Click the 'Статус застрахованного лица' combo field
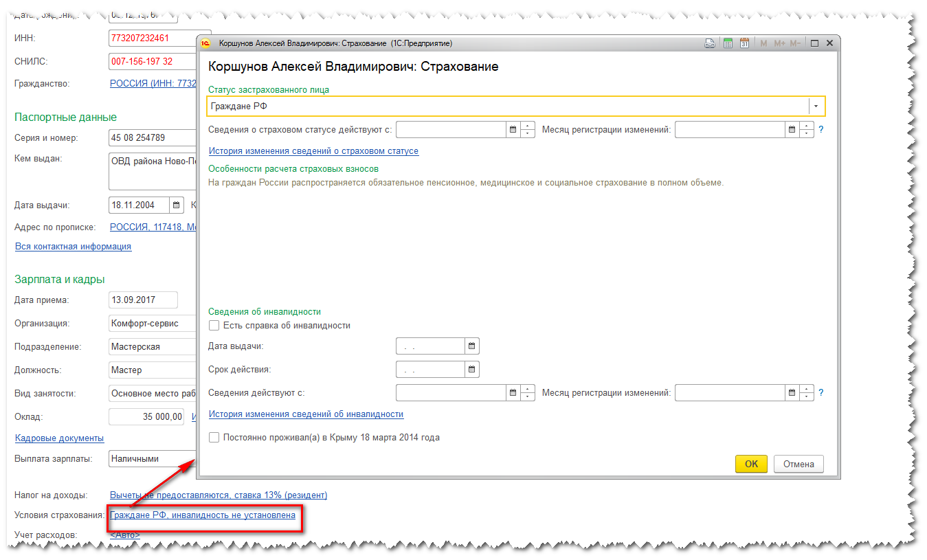 click(515, 107)
